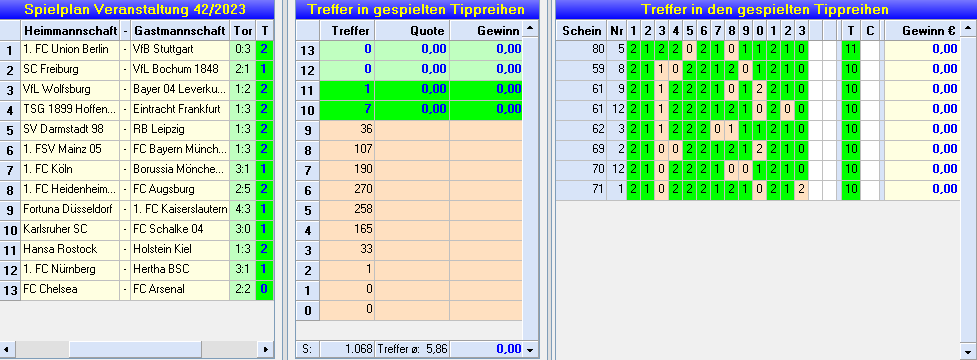Click T value 11 for Schein 80

click(851, 49)
